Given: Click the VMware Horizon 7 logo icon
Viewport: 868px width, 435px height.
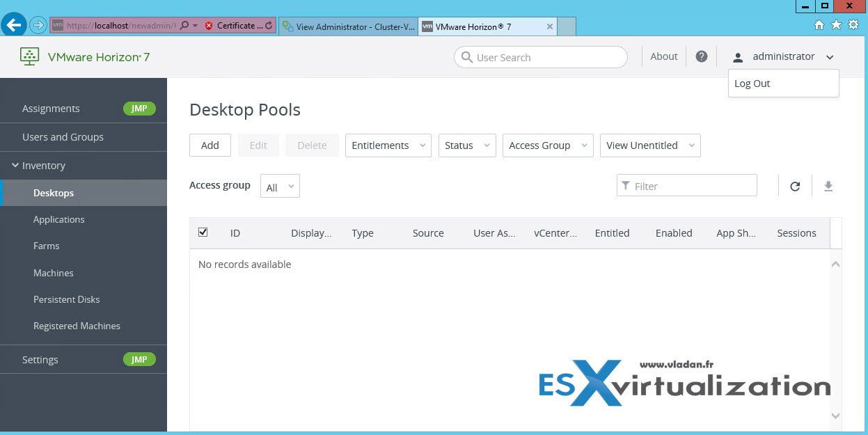Looking at the screenshot, I should point(29,57).
